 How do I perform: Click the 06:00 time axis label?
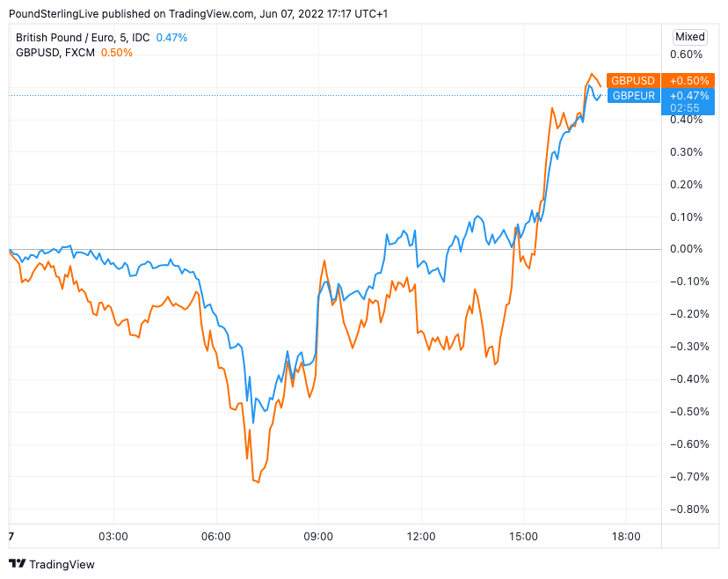(x=216, y=537)
